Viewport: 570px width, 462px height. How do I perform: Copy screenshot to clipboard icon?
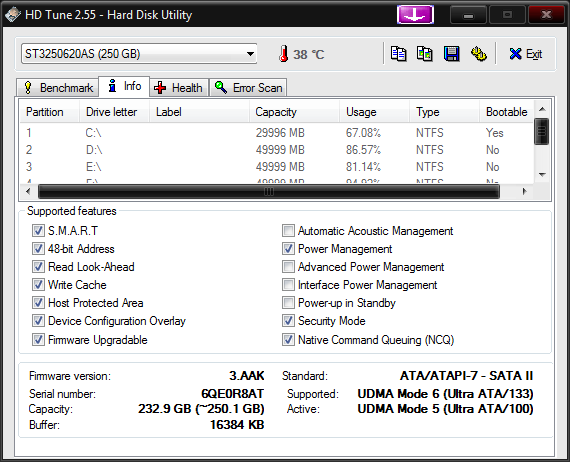click(425, 54)
